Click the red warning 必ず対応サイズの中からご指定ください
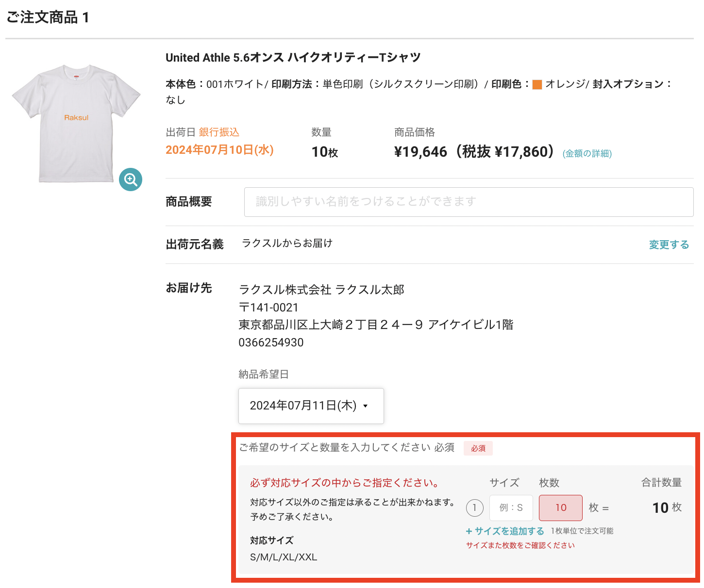Viewport: 704px width, 588px height. pos(345,483)
